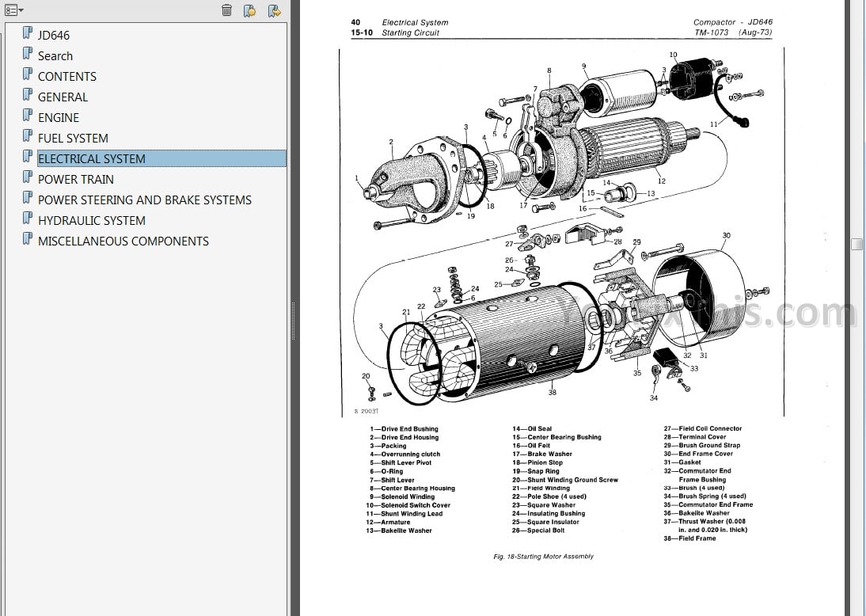This screenshot has width=866, height=616.
Task: Navigate to FUEL SYSTEM bookmark
Action: click(x=73, y=138)
